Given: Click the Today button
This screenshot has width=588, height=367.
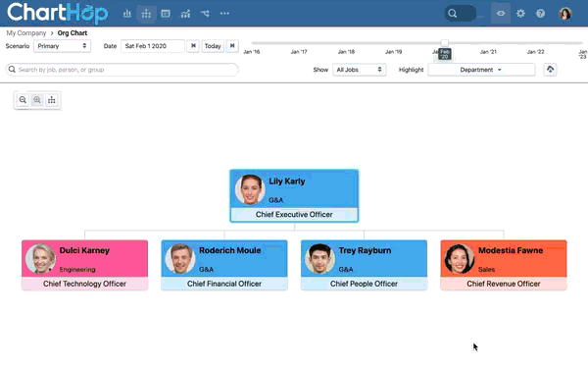Looking at the screenshot, I should click(x=213, y=46).
